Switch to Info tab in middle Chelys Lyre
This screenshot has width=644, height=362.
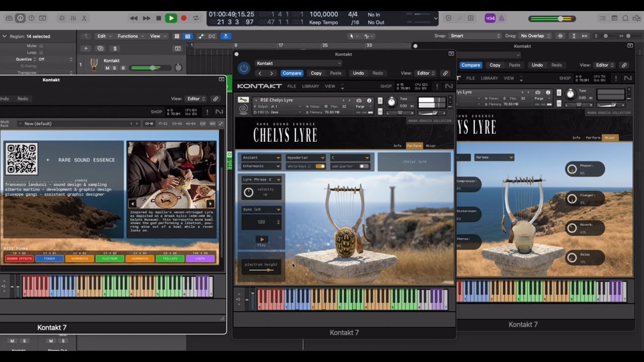[397, 146]
